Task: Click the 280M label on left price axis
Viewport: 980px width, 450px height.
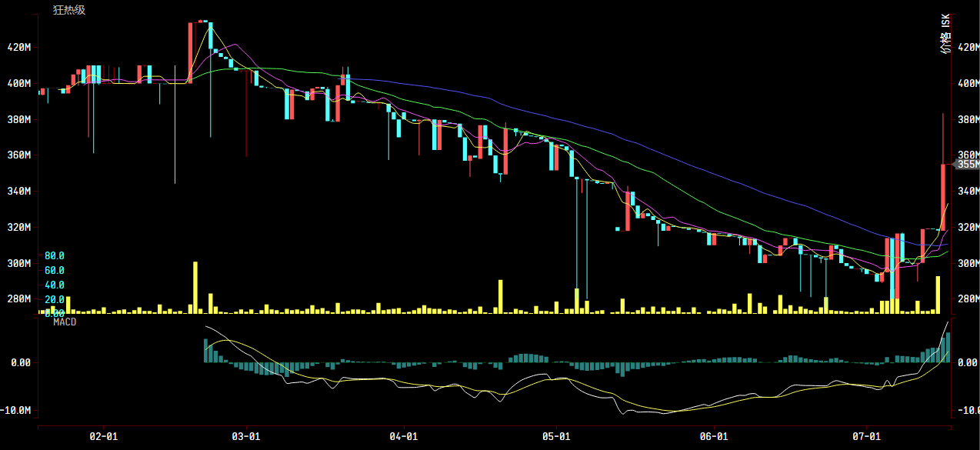Action: (18, 298)
